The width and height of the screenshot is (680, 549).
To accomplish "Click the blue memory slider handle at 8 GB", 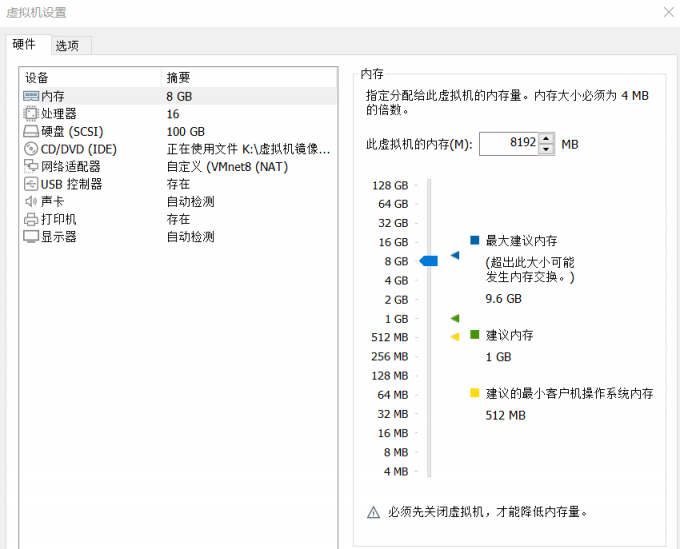I will [x=428, y=261].
